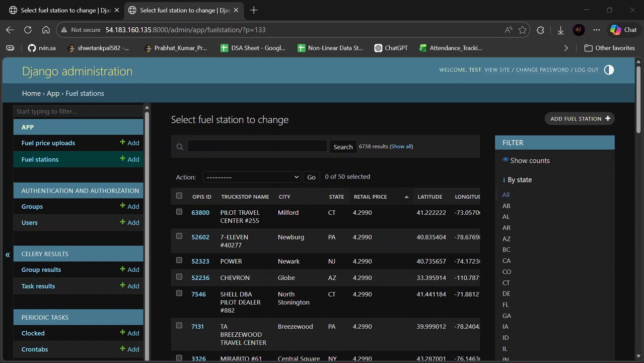Sort by the Truckstop Name column header
The width and height of the screenshot is (644, 363).
(245, 197)
